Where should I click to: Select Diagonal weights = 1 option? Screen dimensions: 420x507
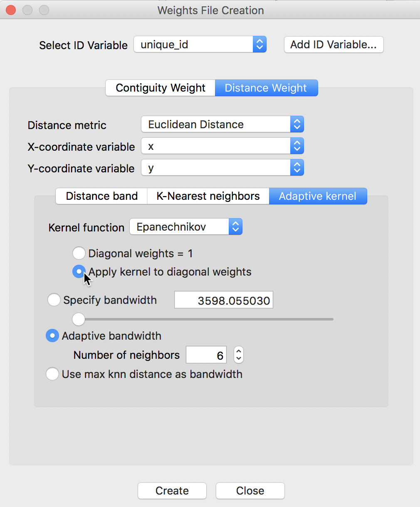pos(79,253)
